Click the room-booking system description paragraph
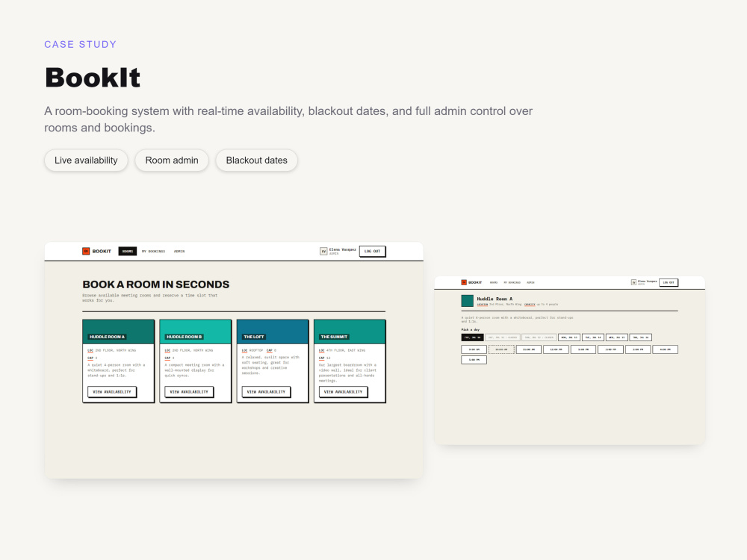 pos(288,119)
